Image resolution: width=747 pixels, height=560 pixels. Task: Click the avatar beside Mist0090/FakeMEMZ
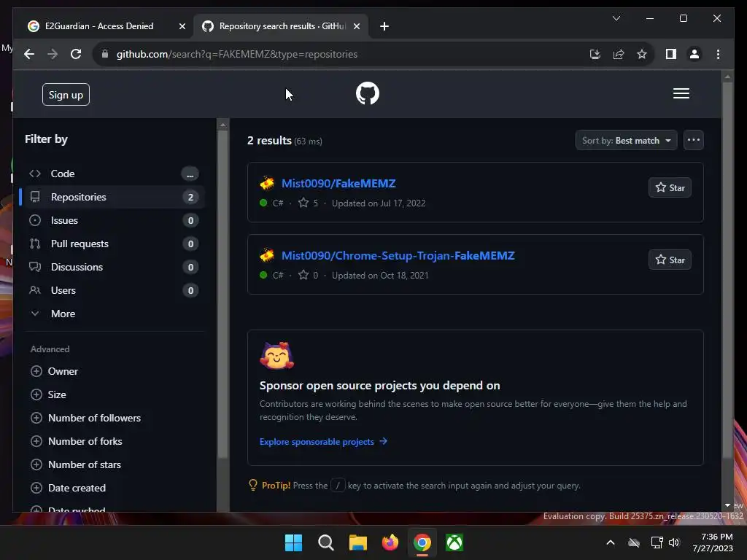[x=267, y=183]
